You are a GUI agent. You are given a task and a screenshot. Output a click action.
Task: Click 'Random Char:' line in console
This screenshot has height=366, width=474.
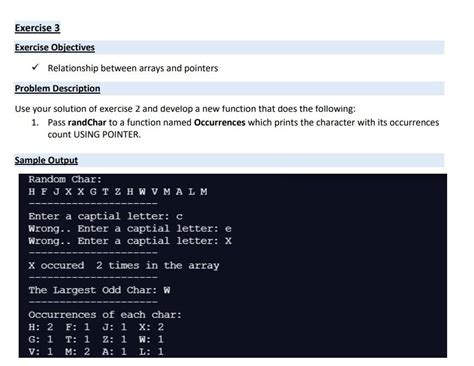click(65, 179)
